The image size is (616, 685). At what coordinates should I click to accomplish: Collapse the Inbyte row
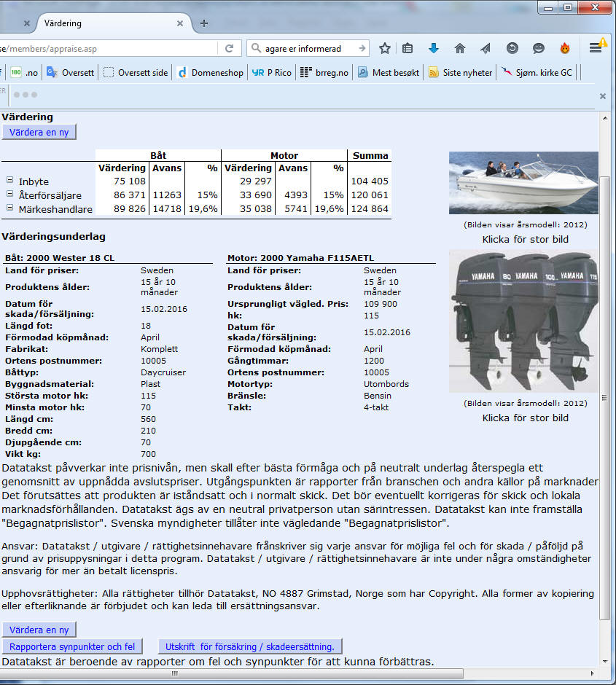[x=9, y=180]
